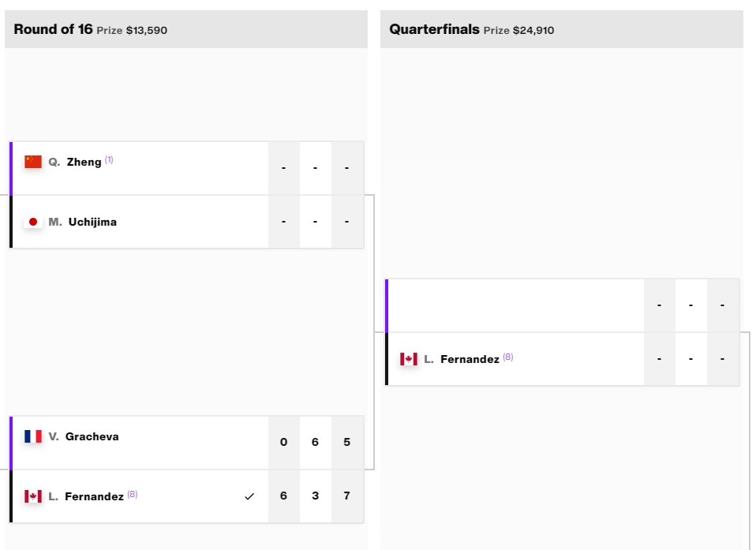Select the Round of 16 header
The height and width of the screenshot is (550, 756).
[53, 29]
